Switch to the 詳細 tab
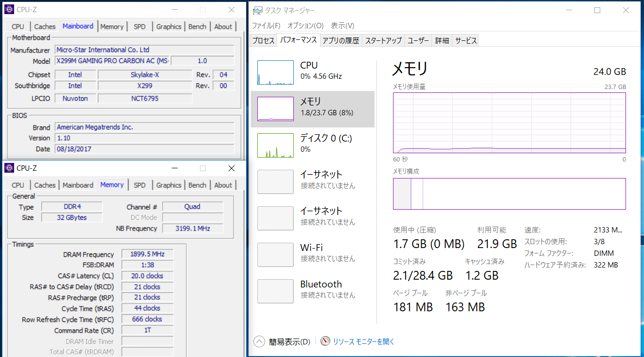 [x=442, y=41]
